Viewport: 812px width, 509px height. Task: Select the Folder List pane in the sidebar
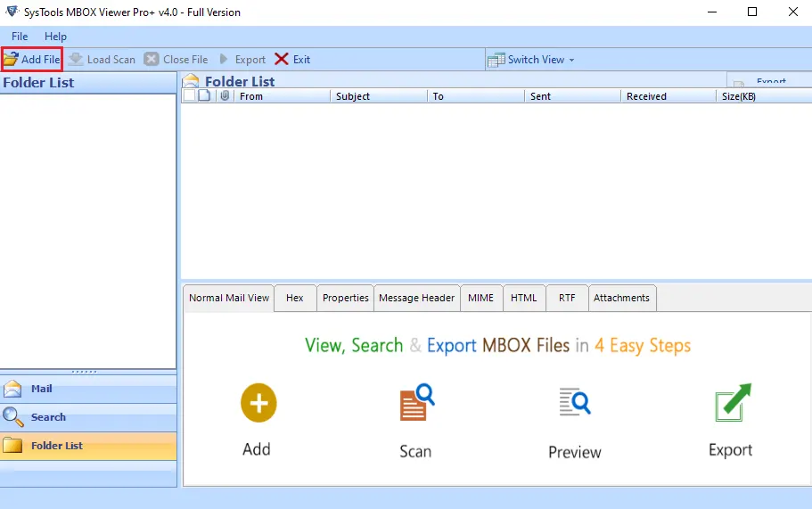pyautogui.click(x=88, y=446)
